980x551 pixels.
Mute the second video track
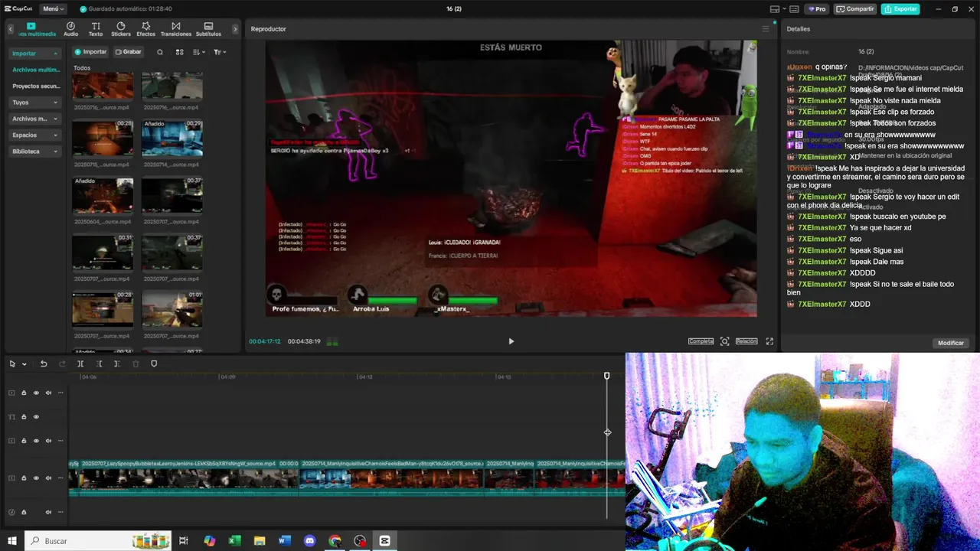pyautogui.click(x=48, y=441)
